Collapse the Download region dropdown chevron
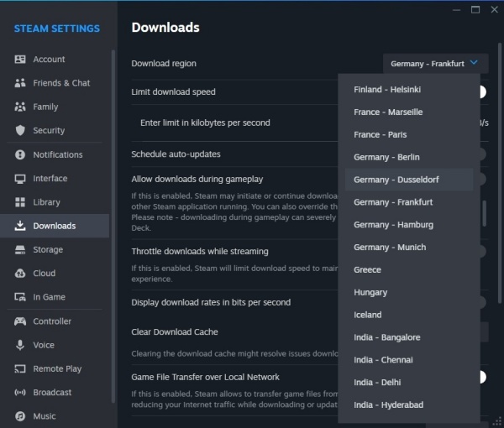504x428 pixels. pyautogui.click(x=474, y=63)
